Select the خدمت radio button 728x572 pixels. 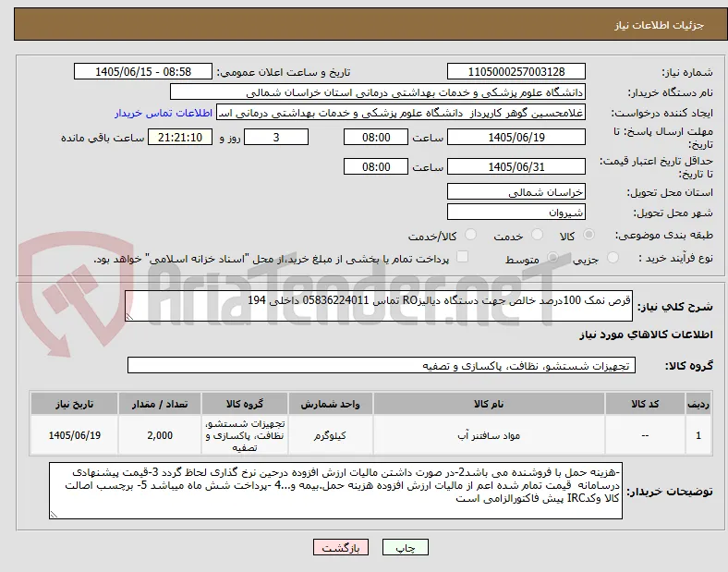tap(537, 235)
